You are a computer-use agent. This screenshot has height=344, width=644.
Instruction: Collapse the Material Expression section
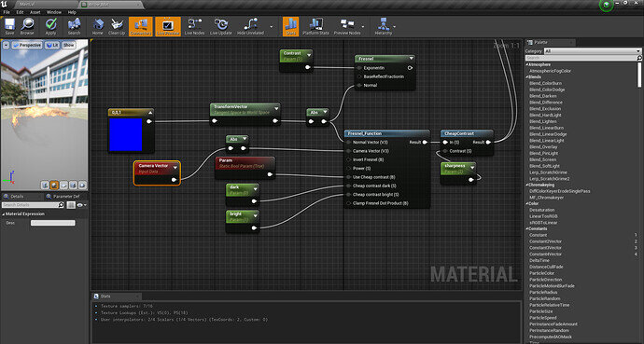pyautogui.click(x=4, y=214)
